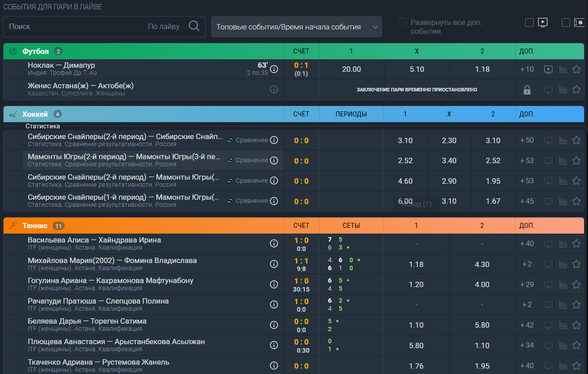Collapse the Теннис section header

294,226
